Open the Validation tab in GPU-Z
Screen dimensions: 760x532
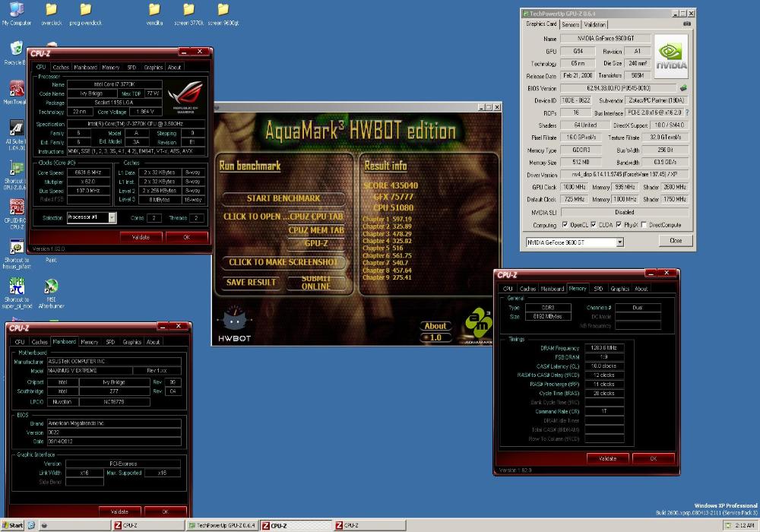point(595,24)
